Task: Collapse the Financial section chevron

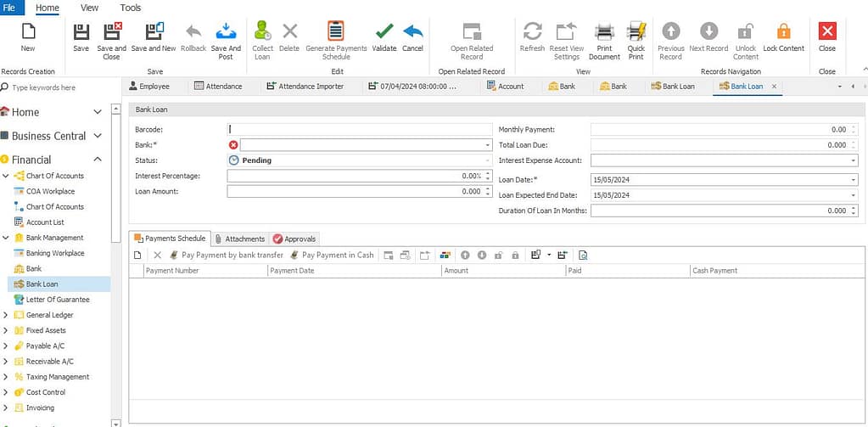Action: pos(98,160)
